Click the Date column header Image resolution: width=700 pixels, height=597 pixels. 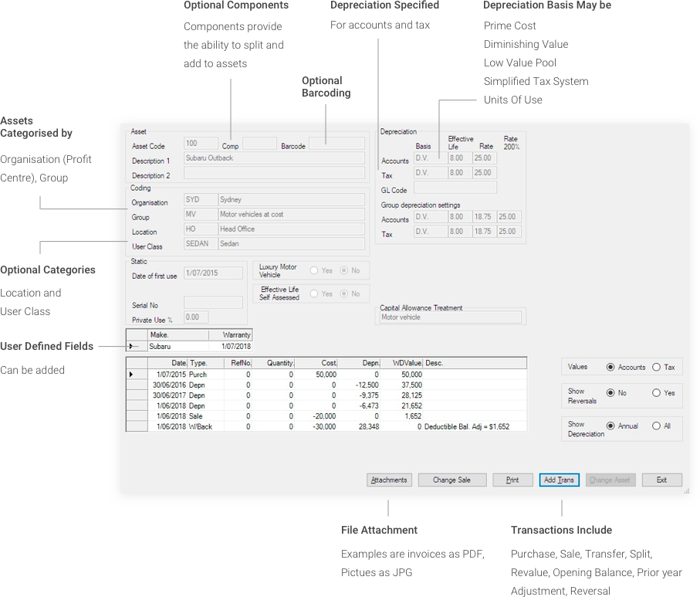click(167, 363)
